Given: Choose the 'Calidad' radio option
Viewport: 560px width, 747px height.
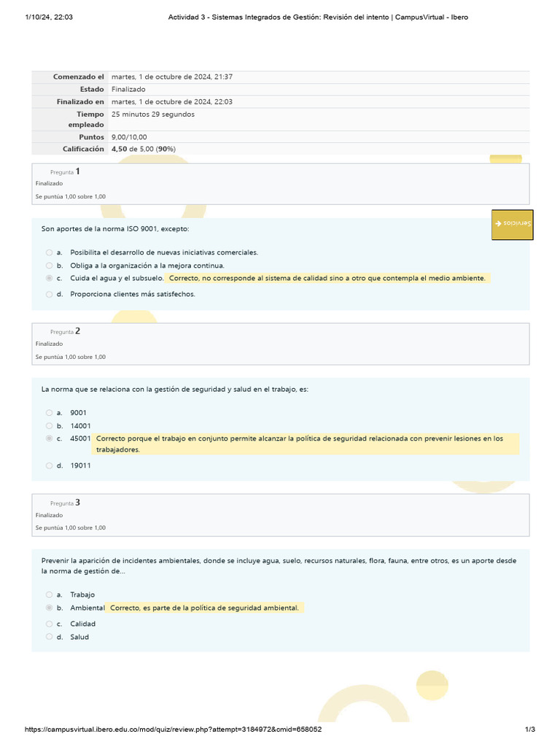Looking at the screenshot, I should [49, 624].
